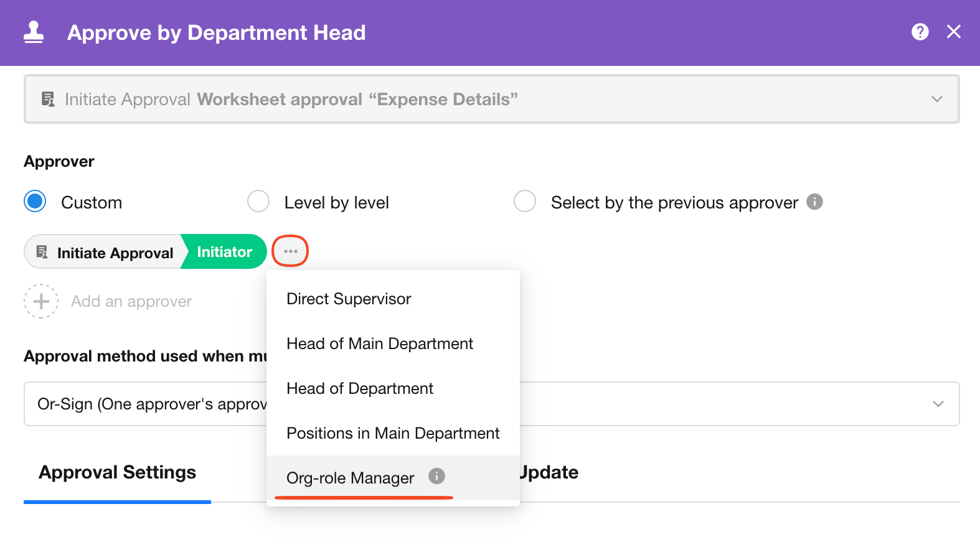Expand the Initiate Approval worksheet dropdown
The height and width of the screenshot is (560, 980).
tap(936, 99)
